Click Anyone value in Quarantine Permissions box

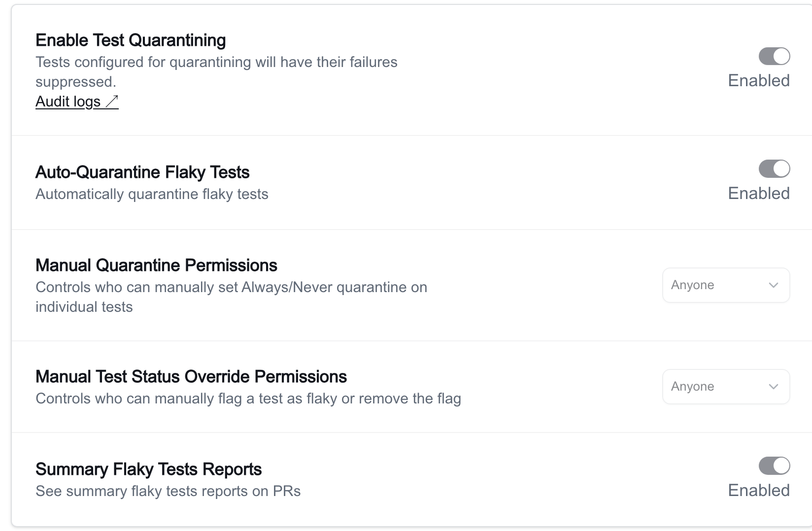click(692, 285)
